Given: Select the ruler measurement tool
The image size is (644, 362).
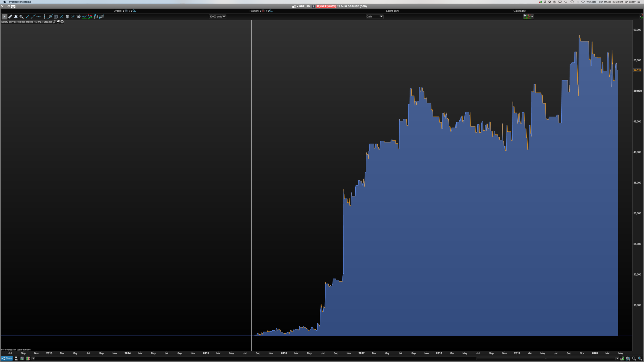Looking at the screenshot, I should pyautogui.click(x=10, y=17).
